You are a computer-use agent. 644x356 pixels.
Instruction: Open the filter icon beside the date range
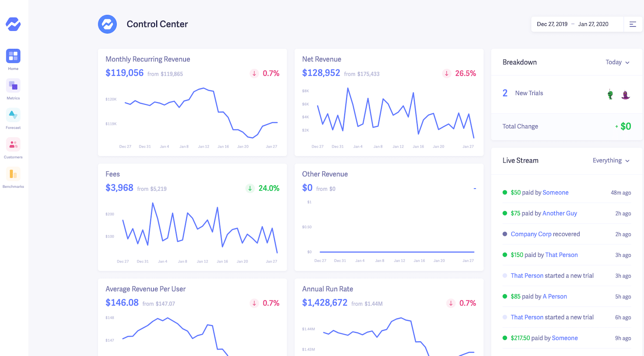point(633,24)
